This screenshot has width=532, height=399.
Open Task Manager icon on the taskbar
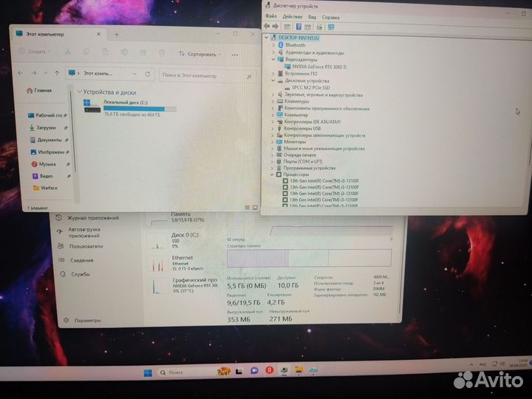pyautogui.click(x=313, y=370)
